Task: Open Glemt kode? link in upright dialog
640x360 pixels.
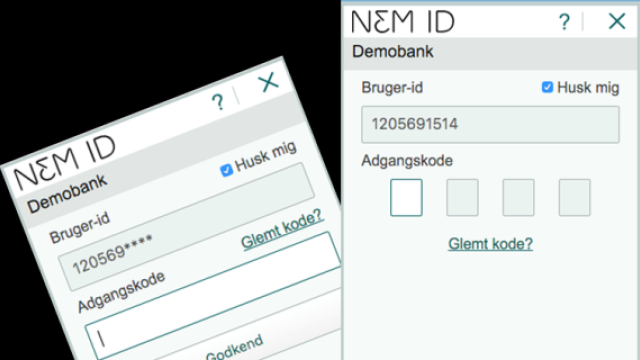Action: pyautogui.click(x=490, y=244)
